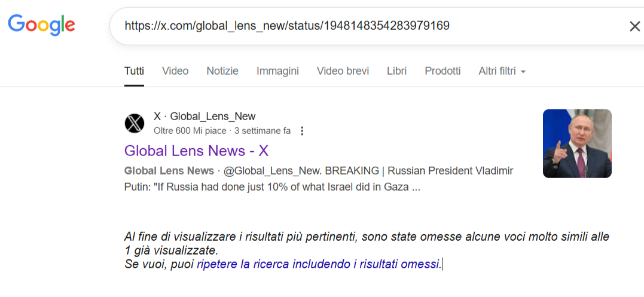Go to the Libri tab
The height and width of the screenshot is (297, 644).
pos(397,71)
